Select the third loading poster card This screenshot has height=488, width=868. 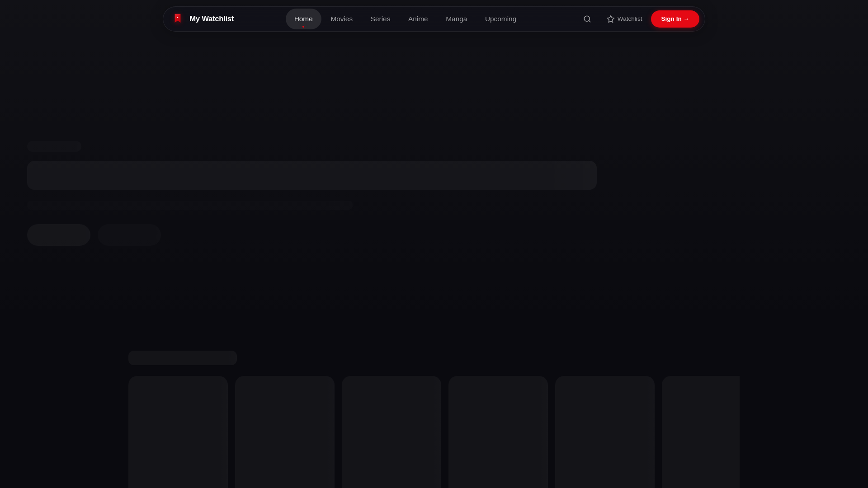[x=391, y=432]
